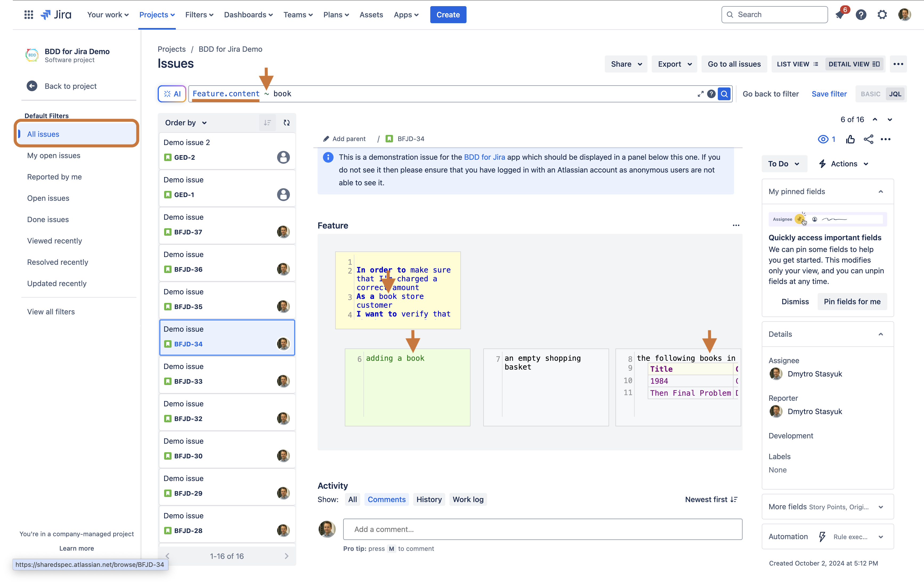Switch to List View
The height and width of the screenshot is (585, 924).
click(797, 64)
